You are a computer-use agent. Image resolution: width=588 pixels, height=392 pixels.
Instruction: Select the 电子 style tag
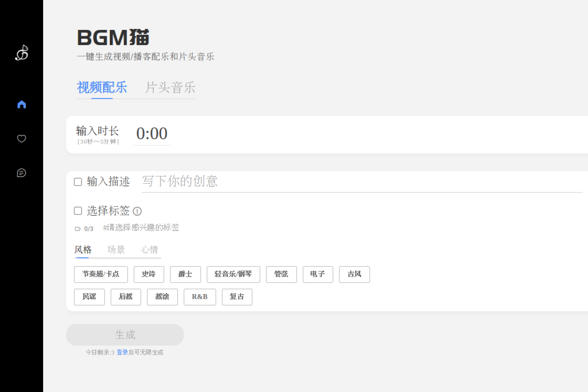click(317, 274)
